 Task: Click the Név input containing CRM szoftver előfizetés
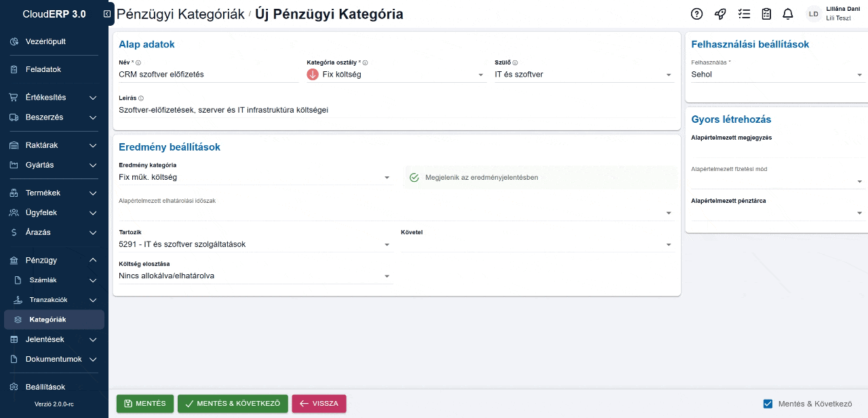(x=203, y=75)
